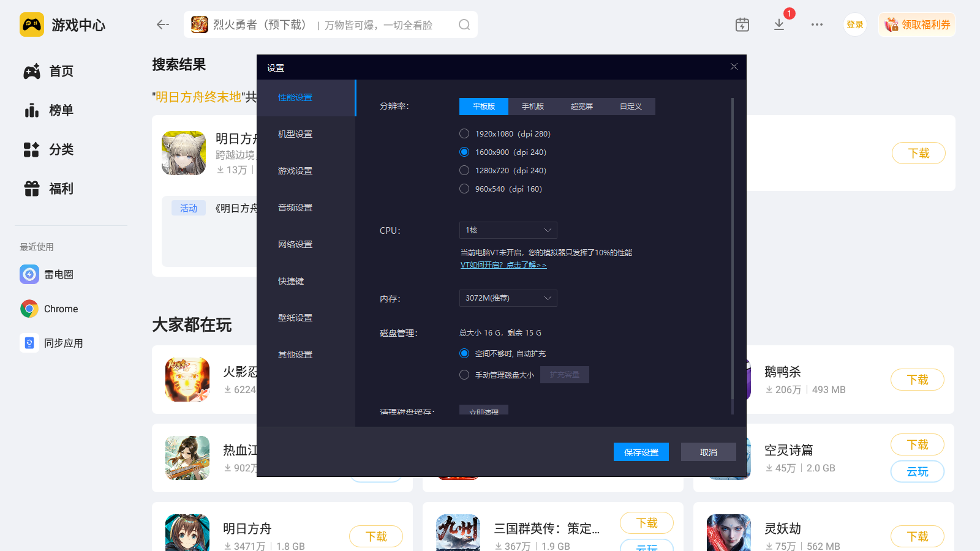
Task: Open 音频设置 in the settings menu
Action: pos(306,208)
